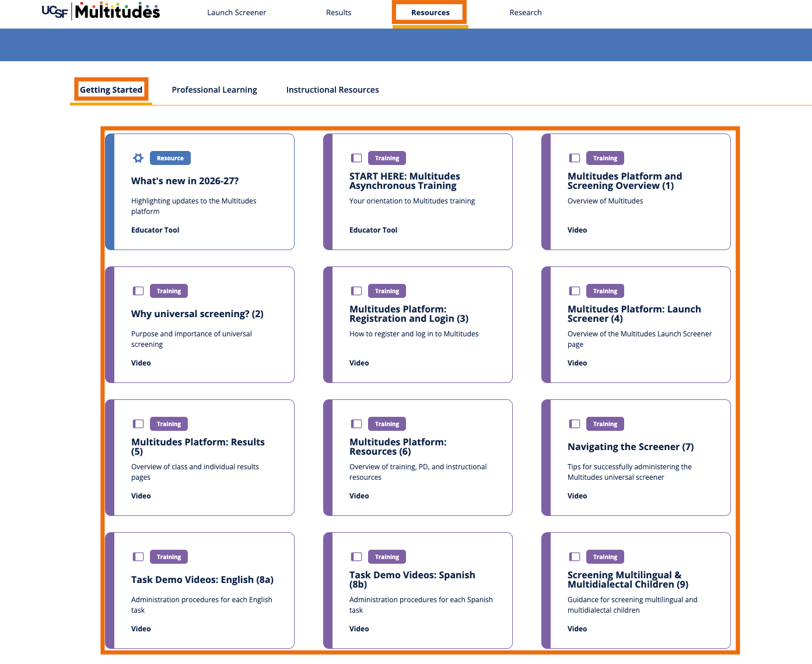Click "Video" label on Why universal screening card
Screen dimensions: 812x664
click(141, 363)
